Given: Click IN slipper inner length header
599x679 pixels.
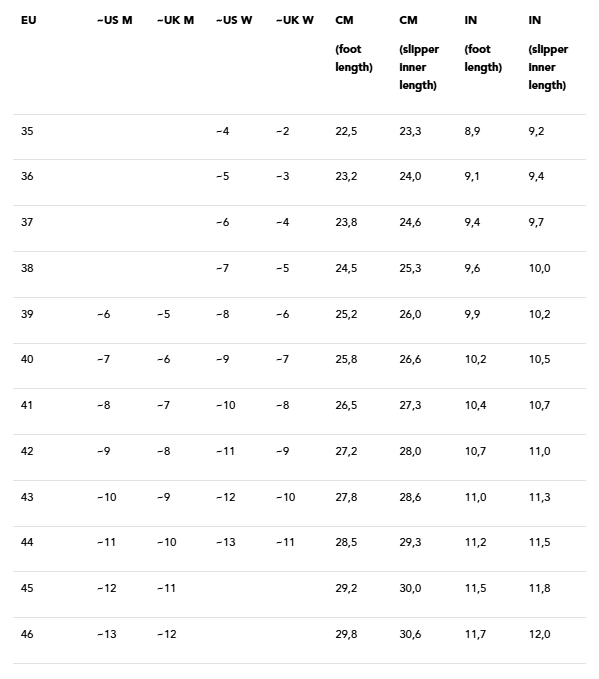Looking at the screenshot, I should click(x=548, y=53).
